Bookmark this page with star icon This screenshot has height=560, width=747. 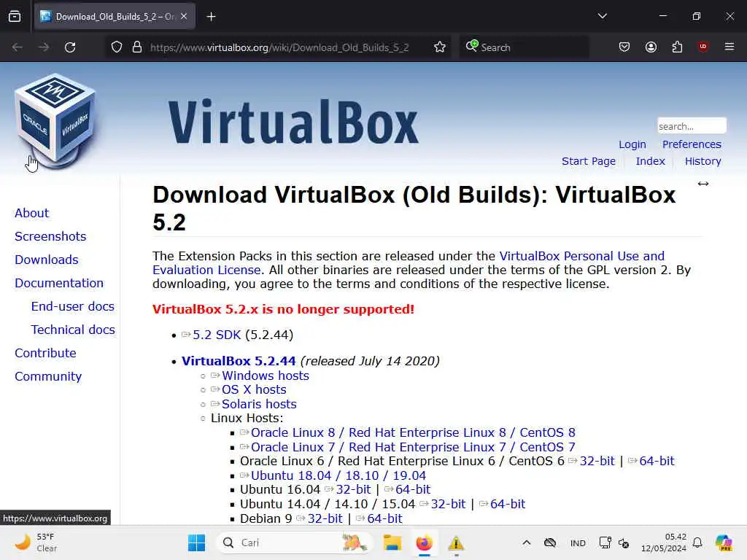(x=440, y=47)
